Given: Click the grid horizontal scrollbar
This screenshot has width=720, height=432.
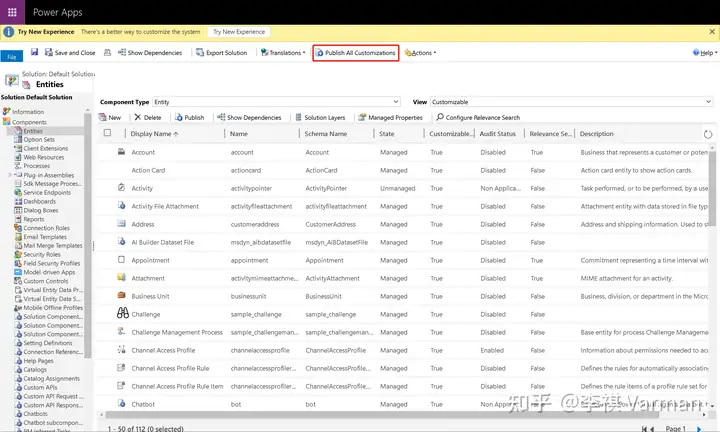Looking at the screenshot, I should click(381, 414).
